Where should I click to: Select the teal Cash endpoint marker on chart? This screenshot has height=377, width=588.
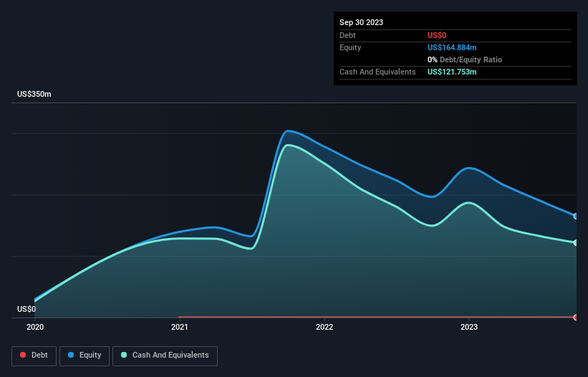coord(576,243)
